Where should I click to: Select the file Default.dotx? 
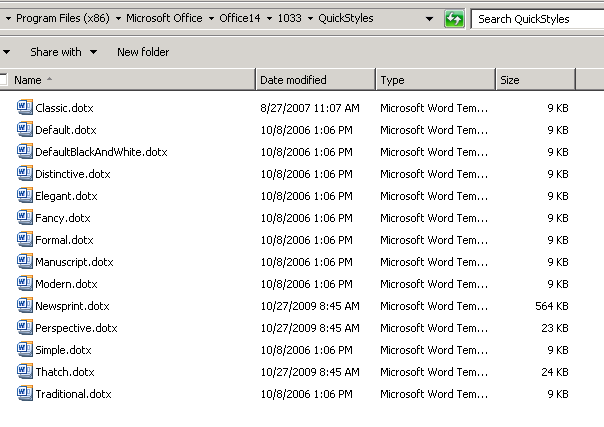click(65, 130)
